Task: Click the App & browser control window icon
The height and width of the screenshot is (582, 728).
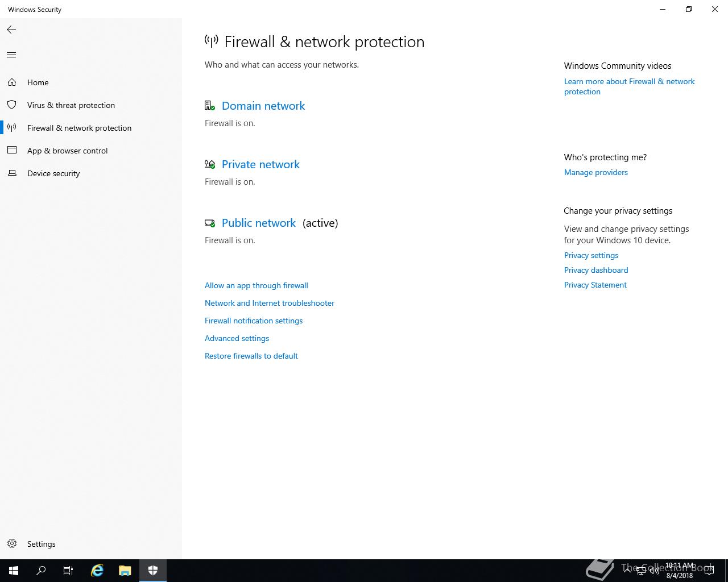Action: click(x=12, y=151)
